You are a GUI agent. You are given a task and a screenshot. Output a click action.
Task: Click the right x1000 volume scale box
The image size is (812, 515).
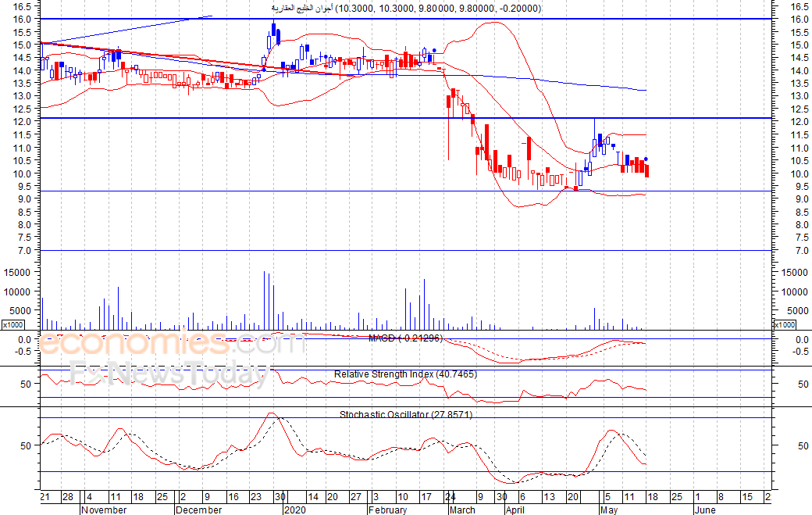(x=784, y=325)
